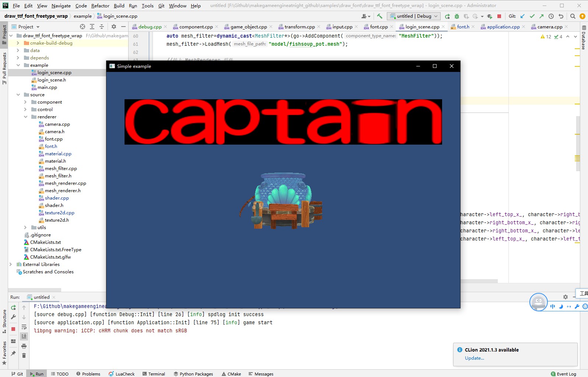The image size is (588, 377).
Task: Toggle the Database tool window sidebar button
Action: 584,38
